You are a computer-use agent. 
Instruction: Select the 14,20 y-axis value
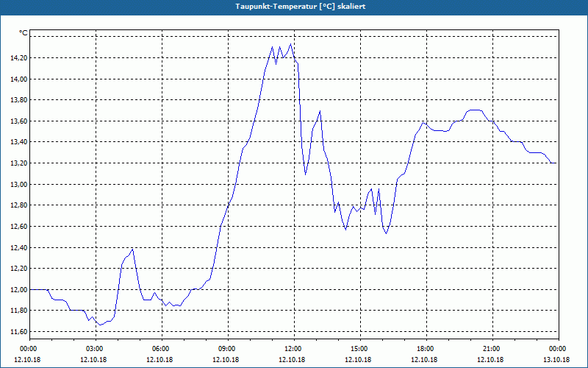pyautogui.click(x=19, y=58)
